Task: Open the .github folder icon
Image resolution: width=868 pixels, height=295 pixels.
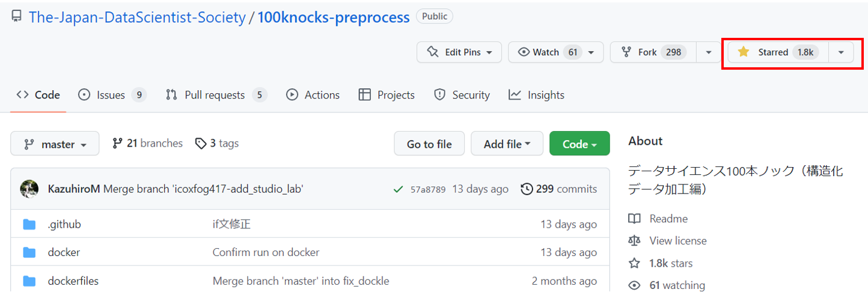Action: [29, 225]
